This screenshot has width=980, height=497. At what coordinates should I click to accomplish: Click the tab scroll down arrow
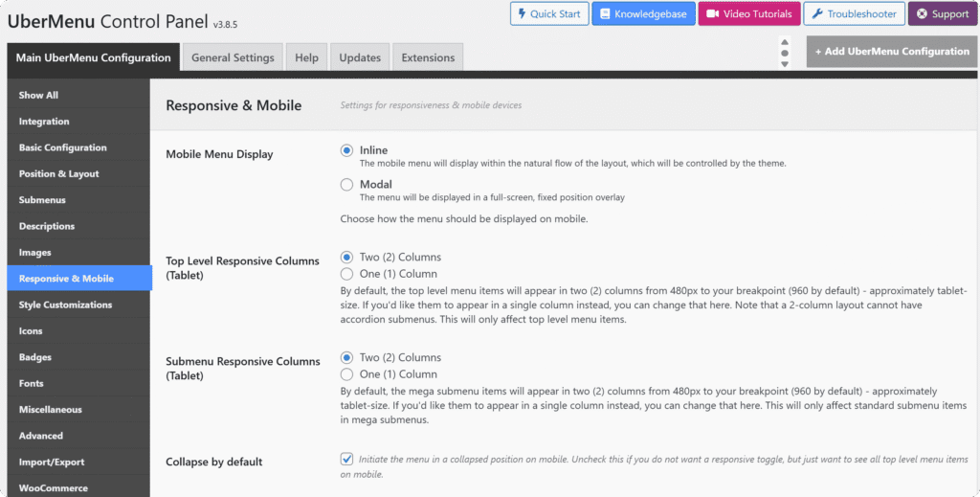pyautogui.click(x=785, y=64)
